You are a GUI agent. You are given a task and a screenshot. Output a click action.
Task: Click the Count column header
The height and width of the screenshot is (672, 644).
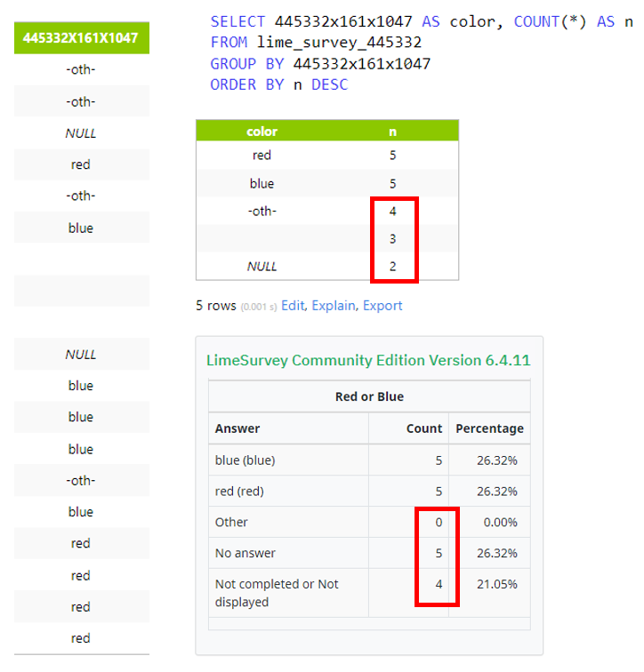[424, 428]
